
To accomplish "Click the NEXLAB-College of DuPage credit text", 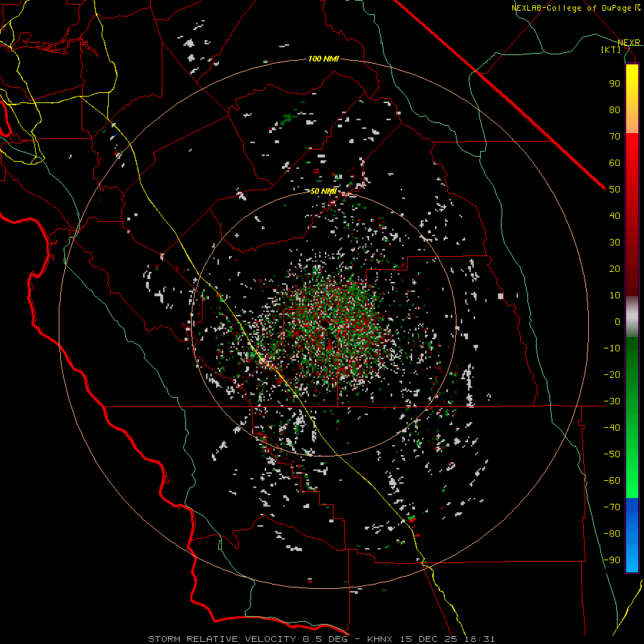I will [575, 8].
